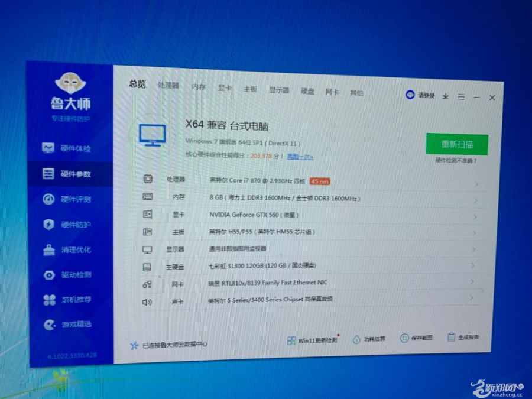Expand the 声卡 row arrow

click(x=471, y=297)
